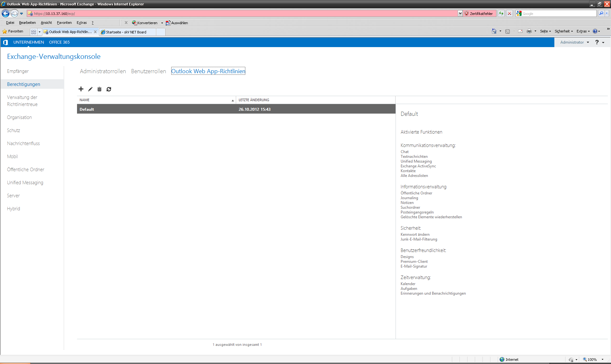
Task: Click the add new policy plus icon
Action: pyautogui.click(x=81, y=89)
